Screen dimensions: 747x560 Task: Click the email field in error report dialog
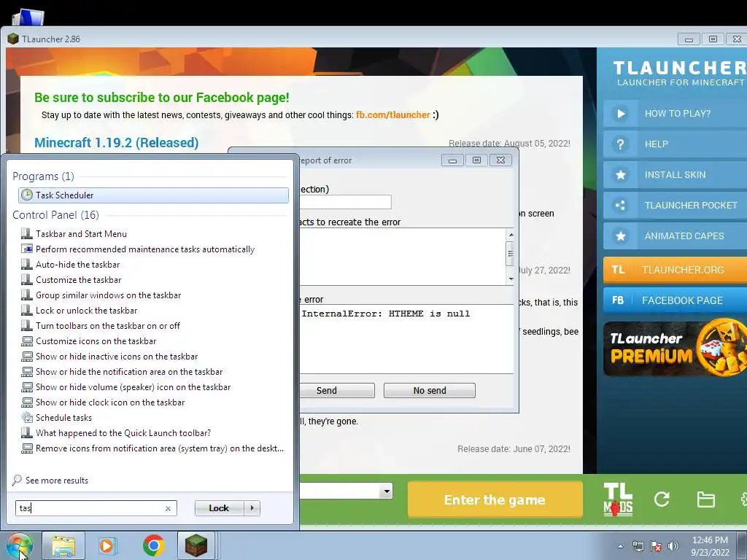click(x=345, y=202)
